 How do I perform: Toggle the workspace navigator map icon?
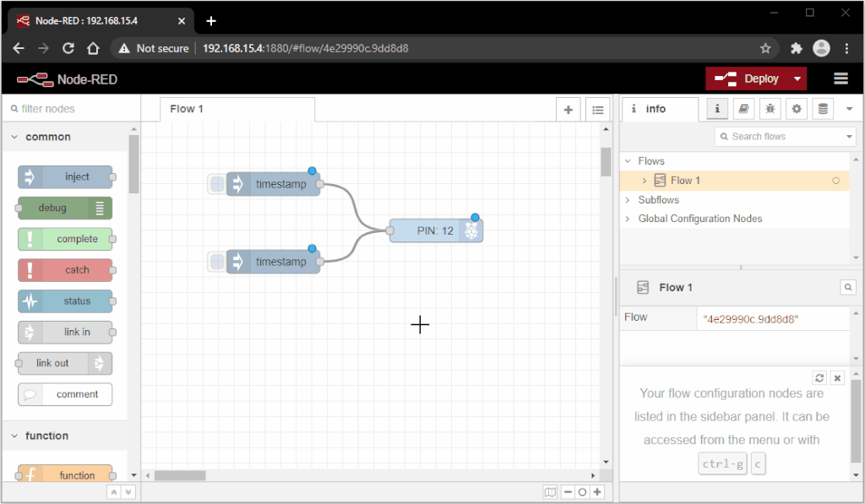(x=550, y=492)
